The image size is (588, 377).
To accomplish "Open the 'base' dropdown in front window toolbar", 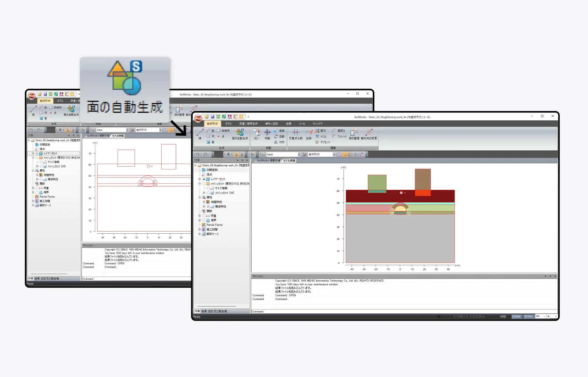I will 299,155.
